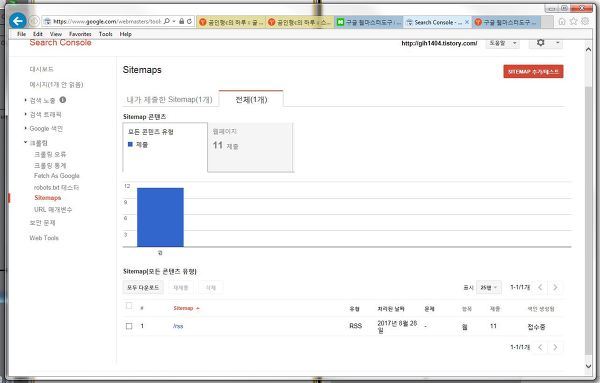Click the next page arrow below the table

pyautogui.click(x=556, y=347)
